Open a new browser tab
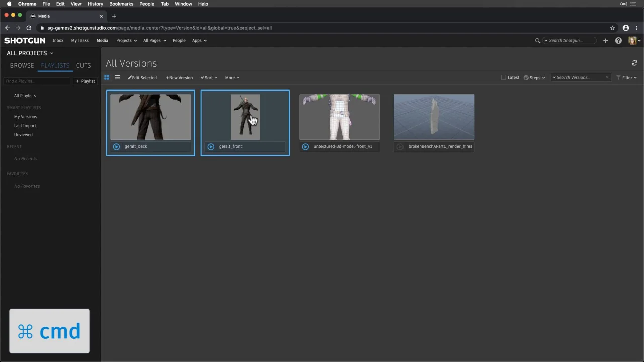This screenshot has width=644, height=362. (114, 16)
